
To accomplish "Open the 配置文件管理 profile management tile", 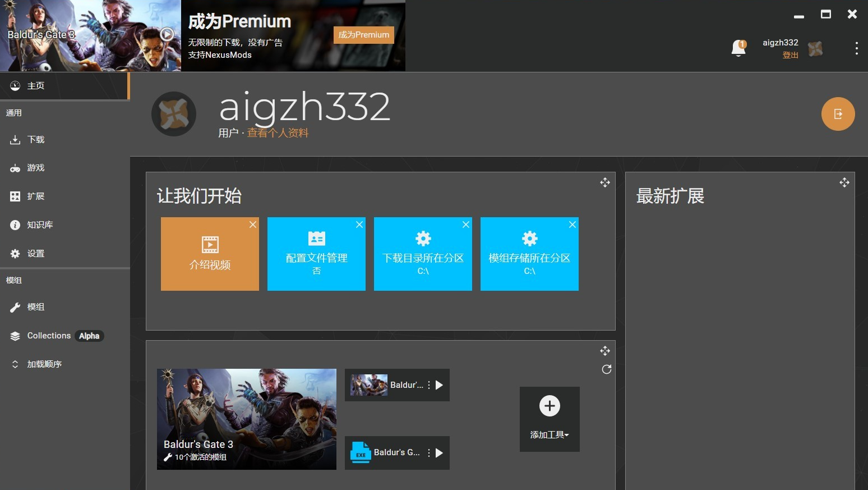I will point(316,254).
